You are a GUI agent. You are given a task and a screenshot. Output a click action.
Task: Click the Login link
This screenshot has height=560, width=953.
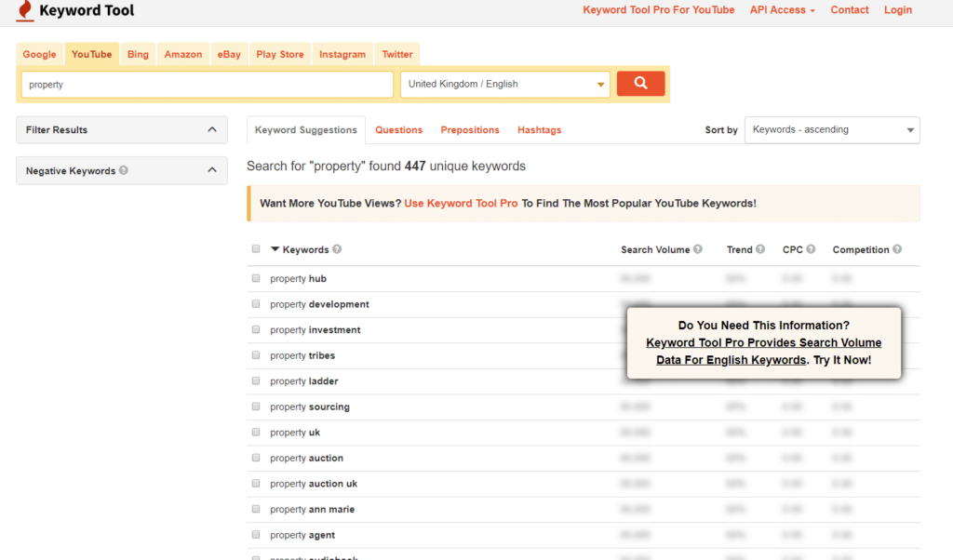coord(898,9)
